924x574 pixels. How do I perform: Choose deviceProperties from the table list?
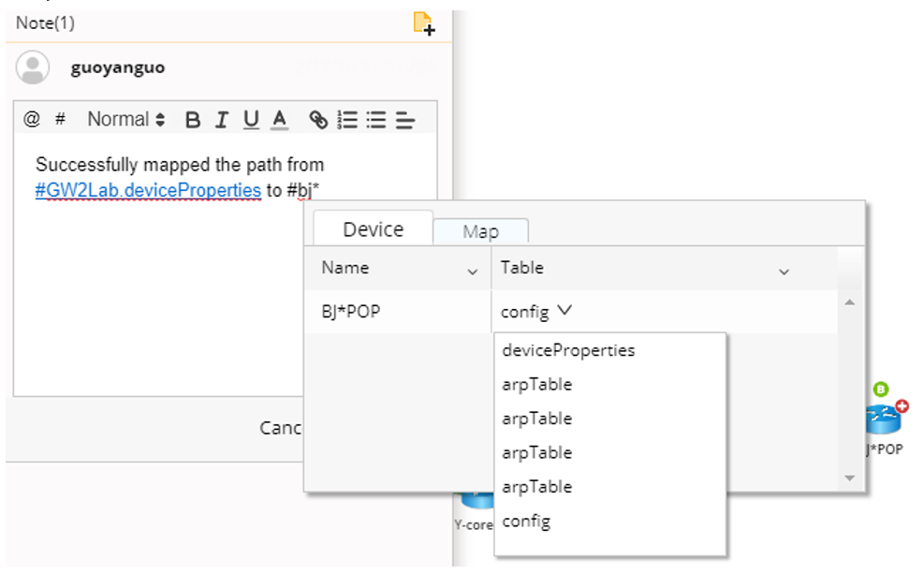[568, 350]
